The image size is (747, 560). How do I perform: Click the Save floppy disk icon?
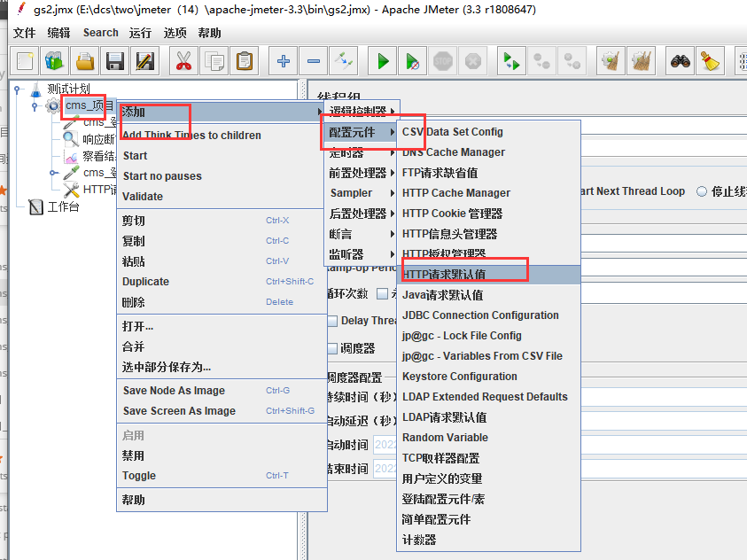click(115, 61)
